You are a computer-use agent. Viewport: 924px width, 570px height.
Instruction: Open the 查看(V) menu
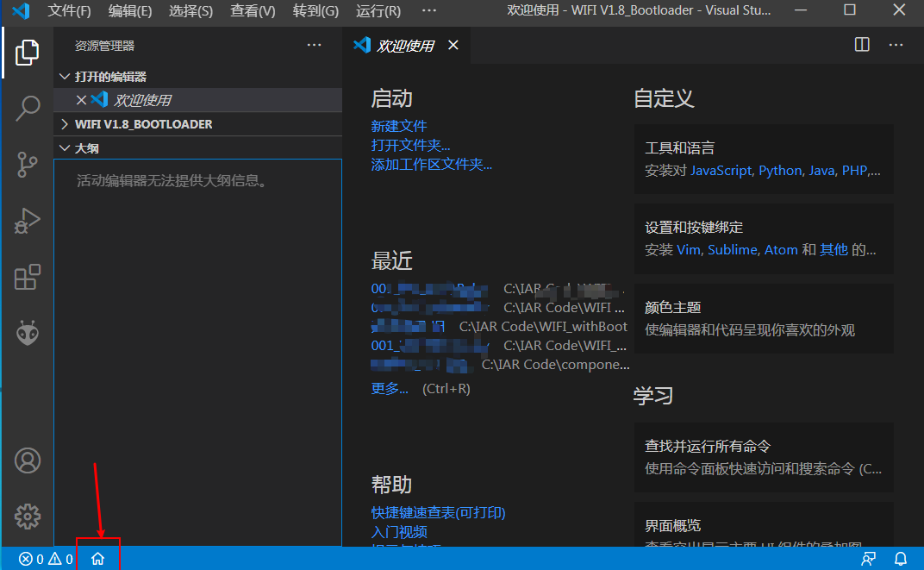click(x=253, y=10)
